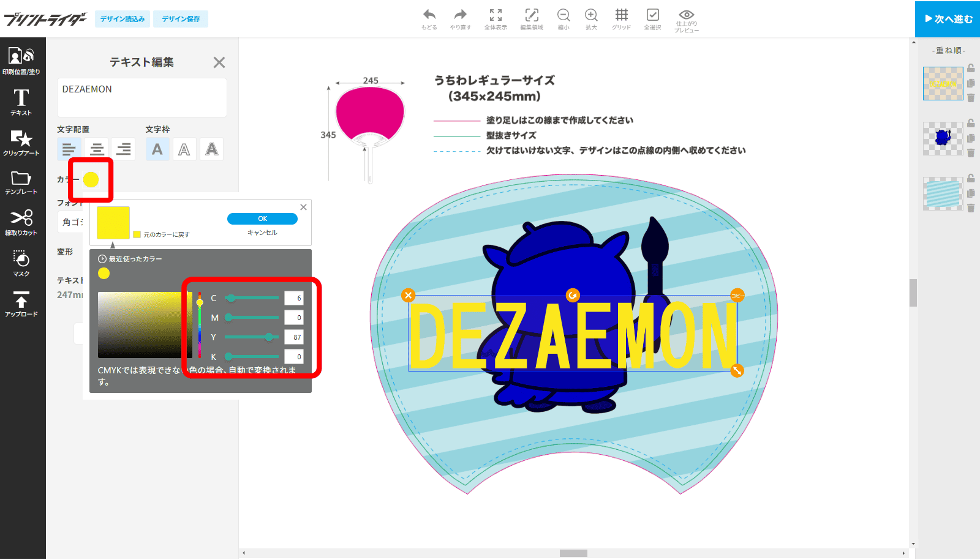
Task: Expand the 最近使ったカラー section
Action: 130,259
